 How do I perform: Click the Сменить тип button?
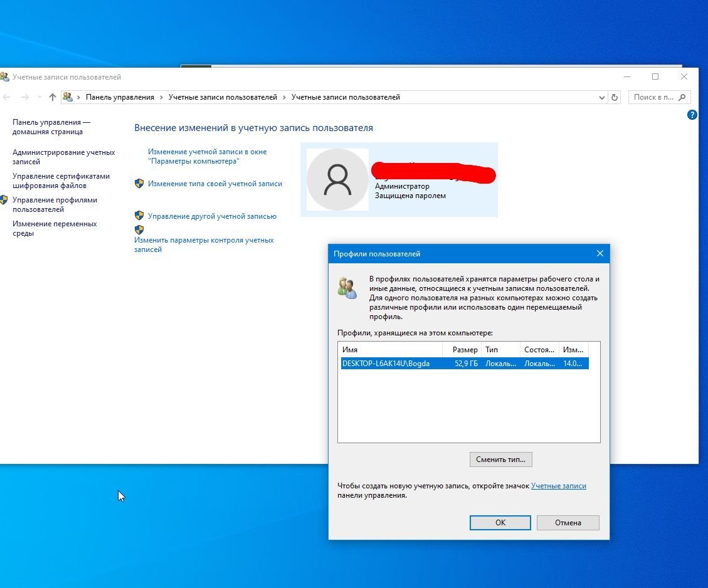click(x=501, y=459)
